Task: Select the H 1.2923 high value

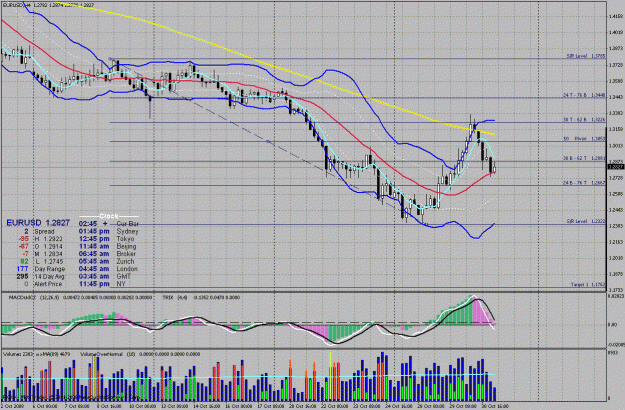Action: tap(49, 239)
